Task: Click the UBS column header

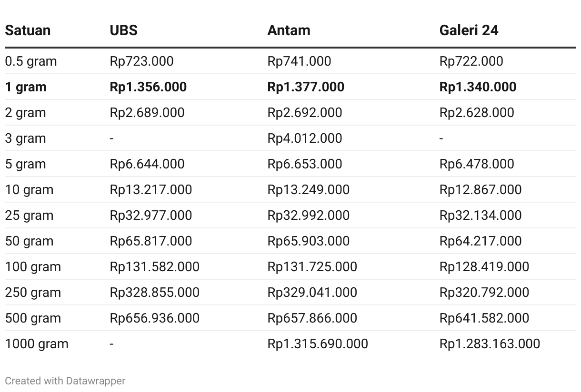Action: coord(123,30)
